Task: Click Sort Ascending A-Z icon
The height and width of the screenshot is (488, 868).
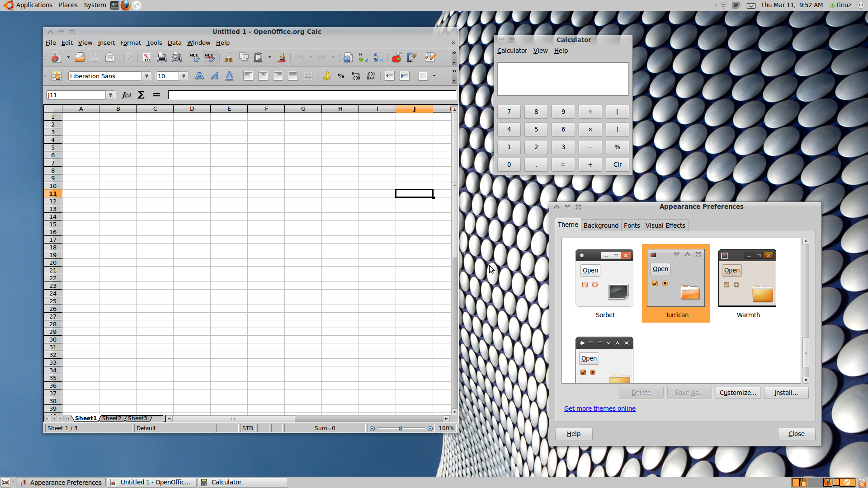Action: [x=363, y=57]
